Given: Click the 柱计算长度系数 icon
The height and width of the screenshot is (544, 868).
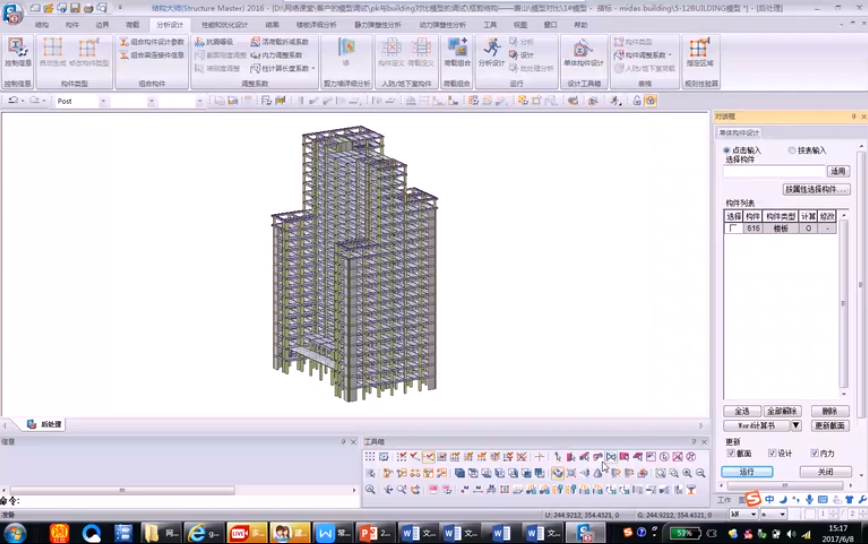Looking at the screenshot, I should click(x=255, y=68).
